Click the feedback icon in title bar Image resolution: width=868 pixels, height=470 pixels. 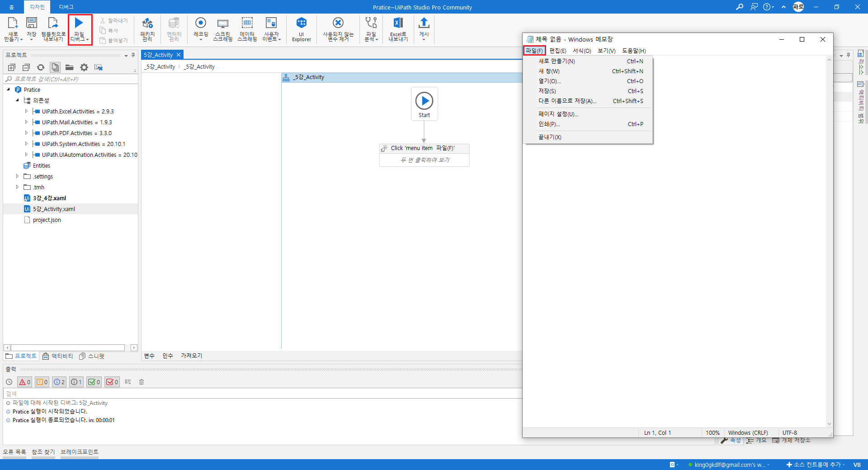[x=754, y=7]
